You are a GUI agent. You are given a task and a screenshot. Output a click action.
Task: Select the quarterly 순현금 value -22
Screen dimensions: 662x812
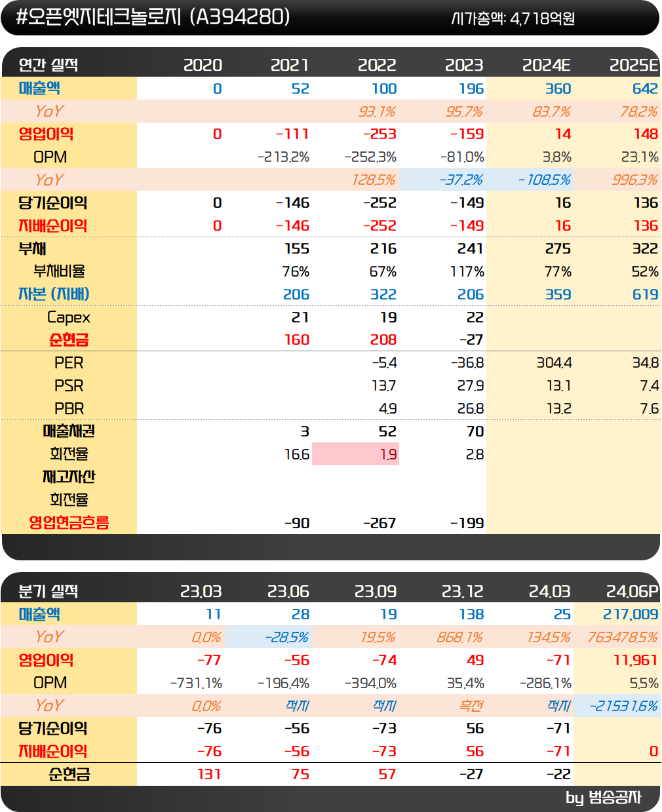pyautogui.click(x=559, y=774)
